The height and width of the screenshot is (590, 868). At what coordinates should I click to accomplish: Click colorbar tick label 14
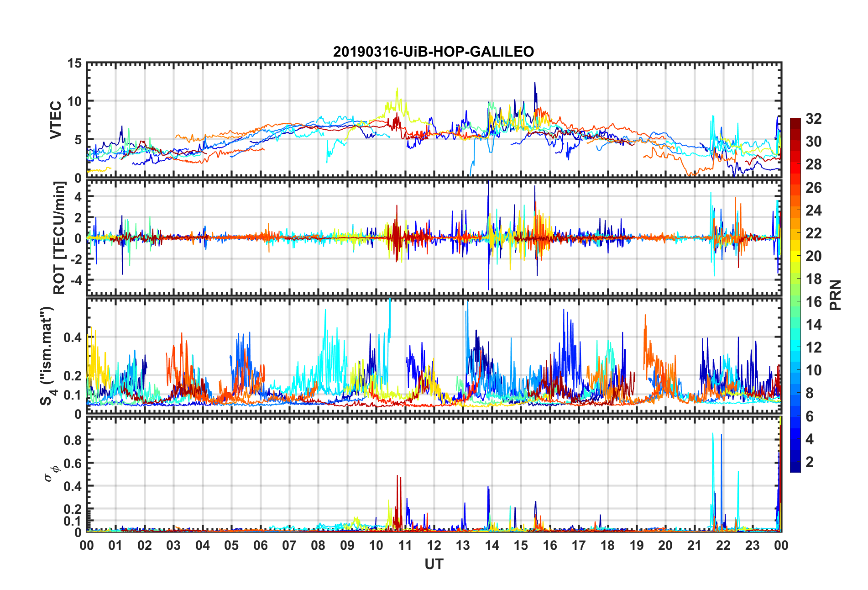[x=813, y=324]
